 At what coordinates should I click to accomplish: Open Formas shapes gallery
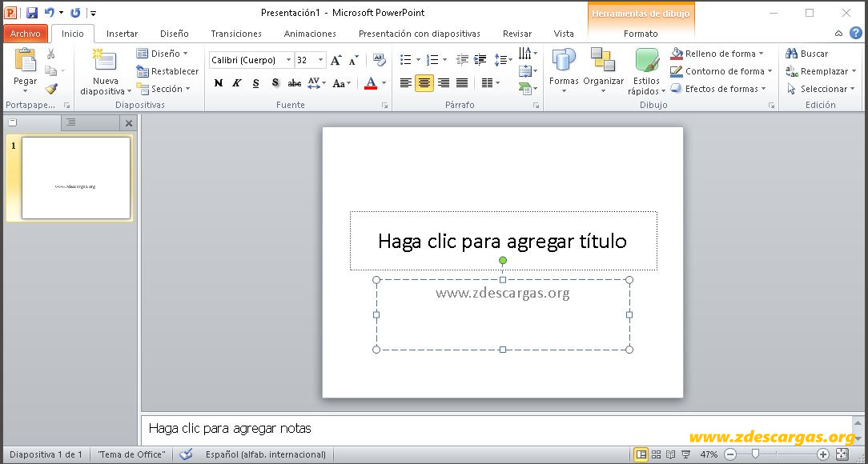click(564, 70)
